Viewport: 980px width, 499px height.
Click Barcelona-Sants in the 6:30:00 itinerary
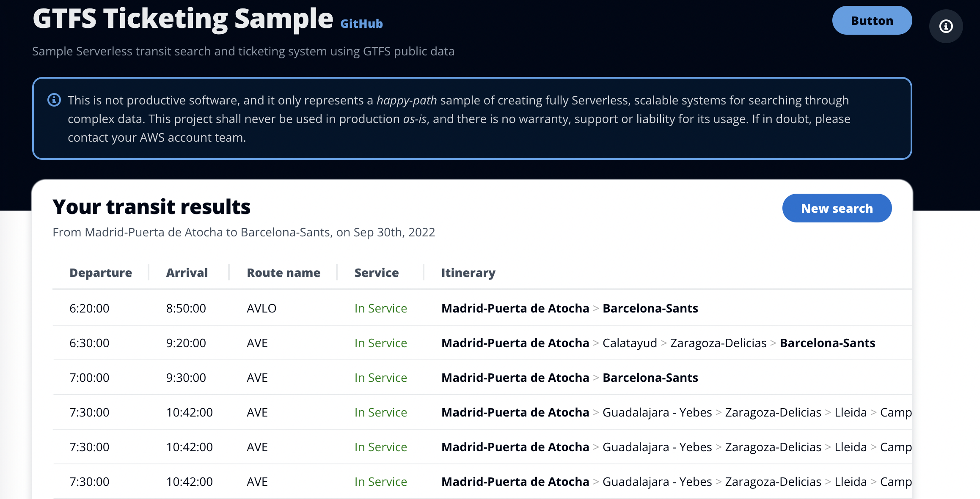(x=827, y=343)
